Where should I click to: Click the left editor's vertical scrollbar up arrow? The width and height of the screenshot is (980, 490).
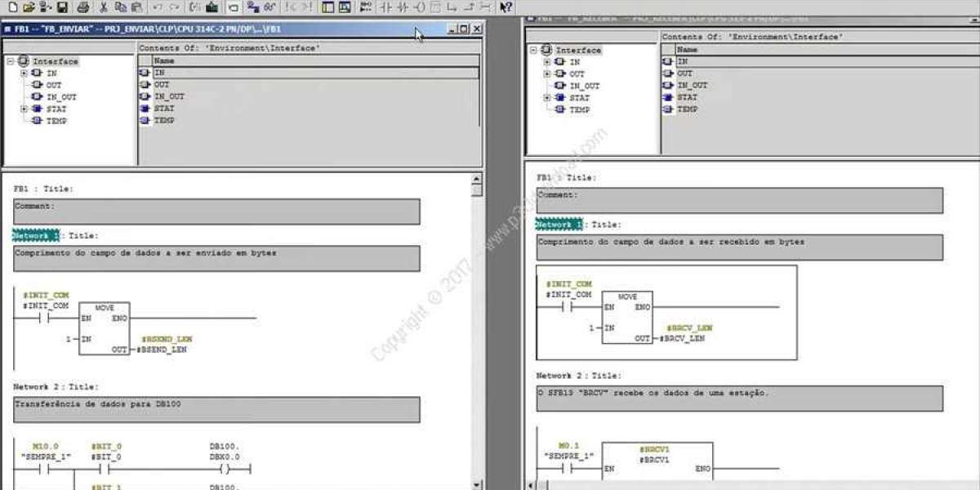(477, 179)
